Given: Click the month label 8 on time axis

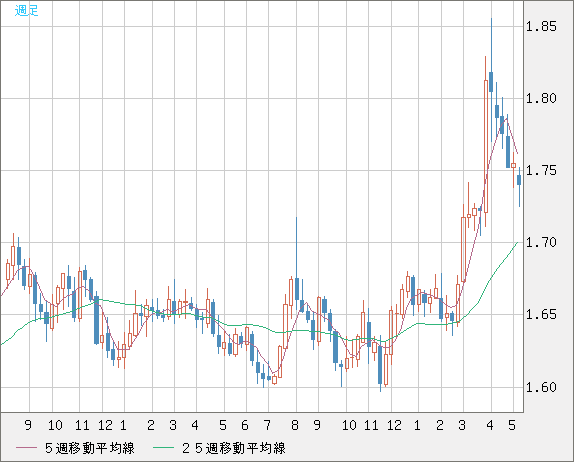Looking at the screenshot, I should coord(295,425).
